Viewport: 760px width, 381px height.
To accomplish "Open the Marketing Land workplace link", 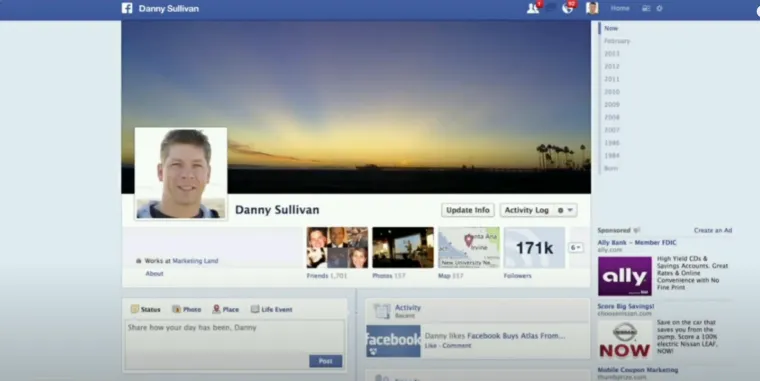I will click(x=195, y=261).
